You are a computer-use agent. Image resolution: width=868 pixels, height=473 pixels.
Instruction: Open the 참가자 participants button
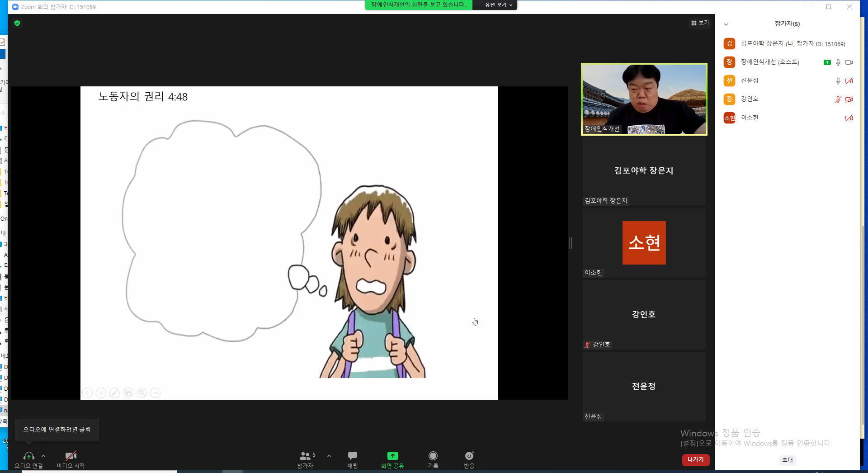click(x=306, y=459)
